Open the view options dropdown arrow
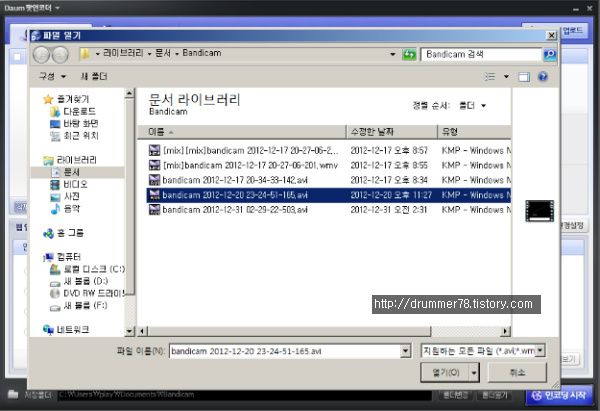This screenshot has height=411, width=600. [x=506, y=77]
